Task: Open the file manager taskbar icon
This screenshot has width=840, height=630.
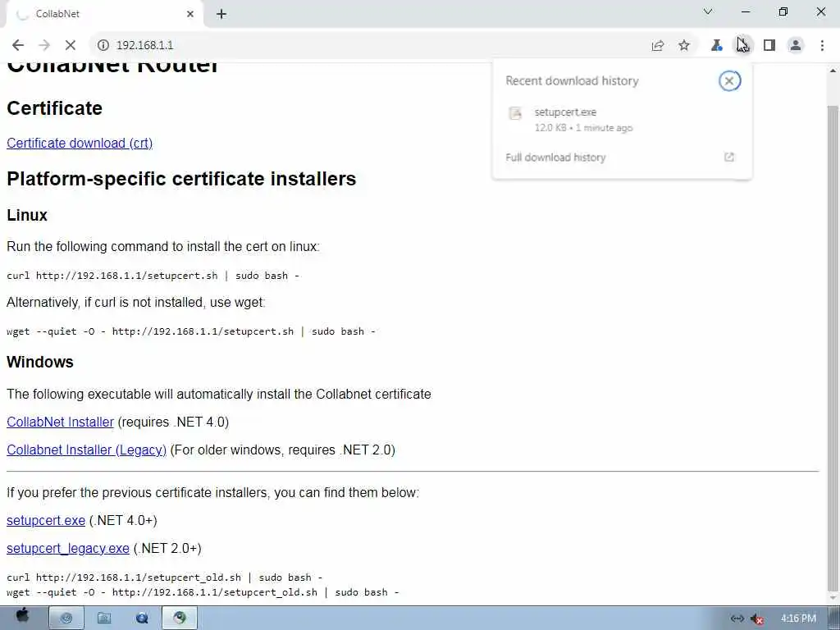Action: pos(104,619)
